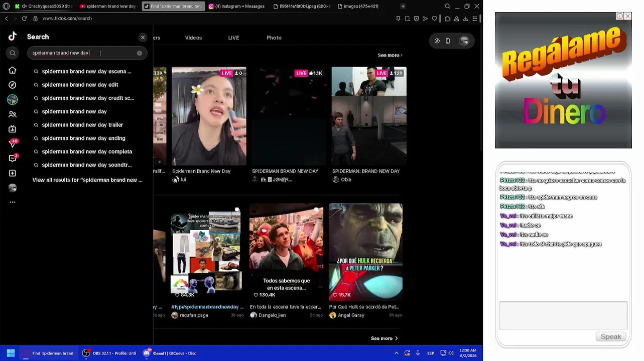This screenshot has width=644, height=361.
Task: Open lui's 'Spiderman Brand New Day' live
Action: point(209,116)
